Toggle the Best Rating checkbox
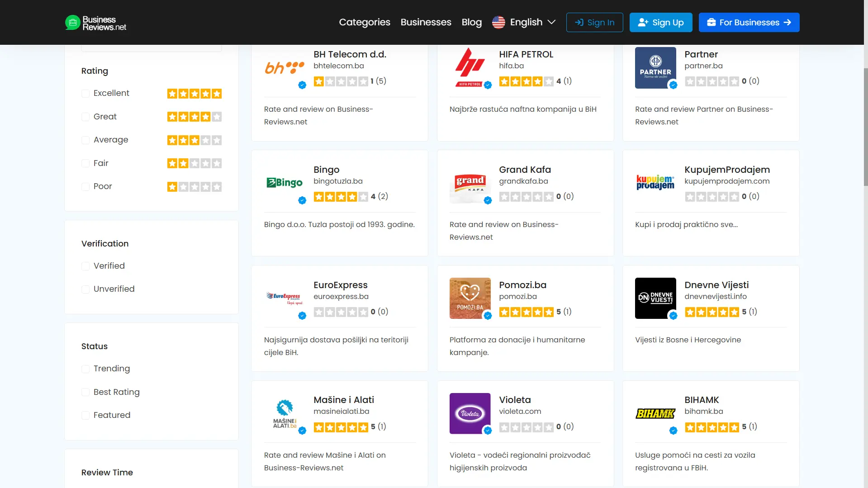 pos(85,392)
